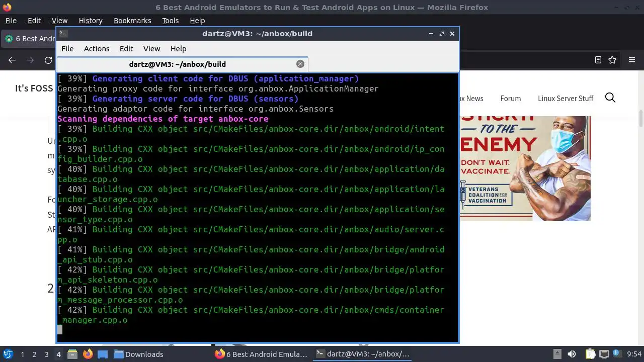Switch to workspace 4
Screen dimensions: 644x362
(x=58, y=354)
